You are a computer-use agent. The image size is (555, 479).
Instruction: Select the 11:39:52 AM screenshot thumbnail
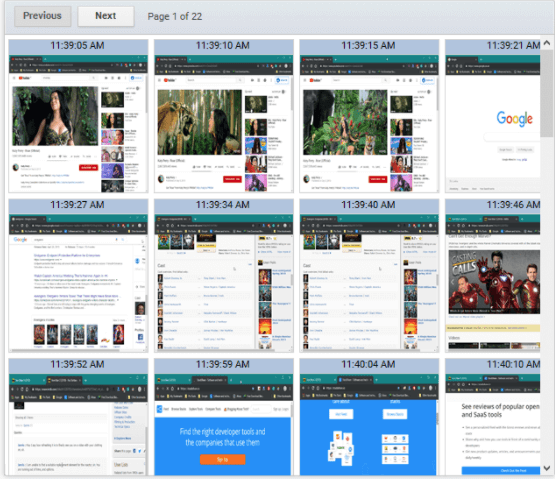[78, 424]
